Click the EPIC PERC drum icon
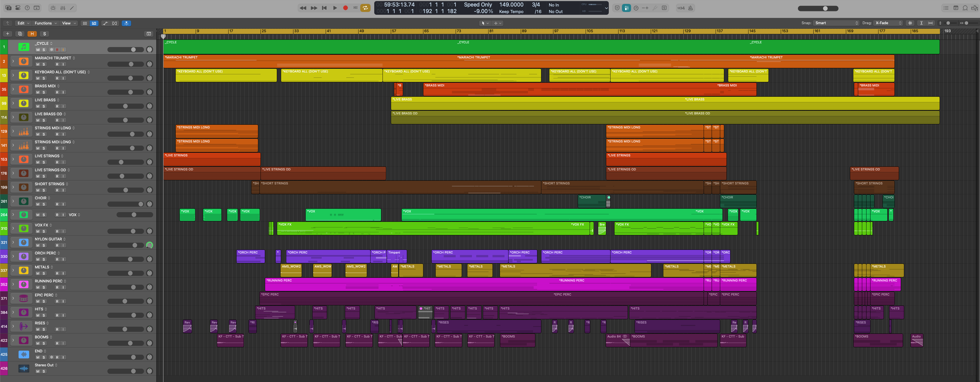 [24, 299]
